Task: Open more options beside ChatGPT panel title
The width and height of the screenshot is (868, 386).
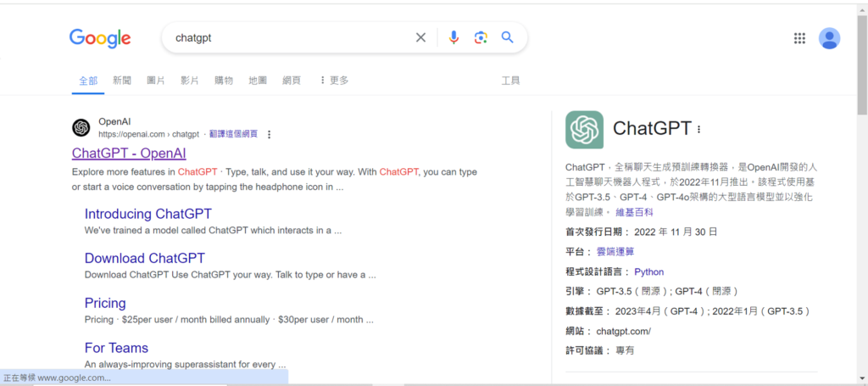Action: [x=699, y=130]
